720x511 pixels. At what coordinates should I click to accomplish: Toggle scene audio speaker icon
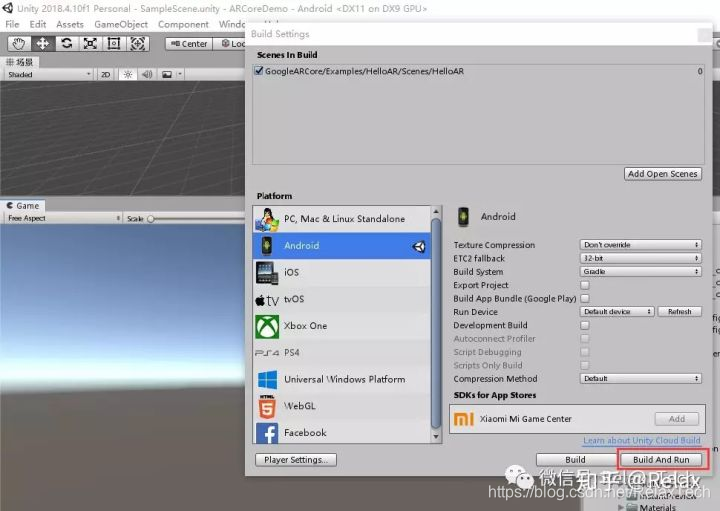(x=147, y=74)
